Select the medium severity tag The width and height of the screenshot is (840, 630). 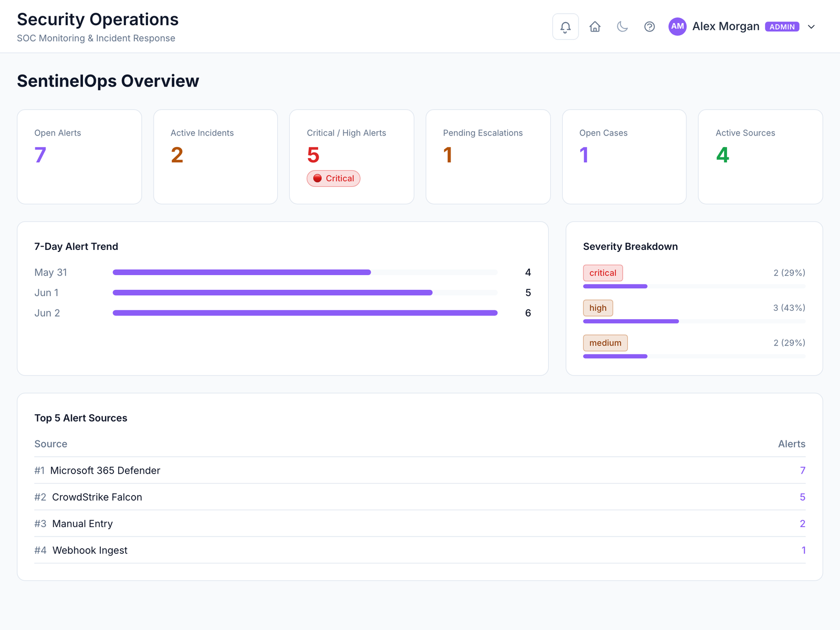pyautogui.click(x=605, y=343)
